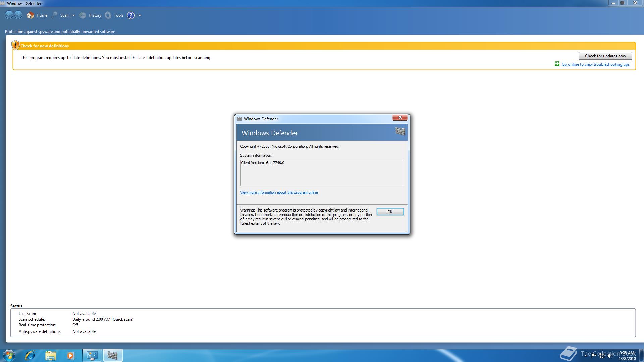Open 'View more information about this program online'
The image size is (644, 362).
pyautogui.click(x=279, y=192)
